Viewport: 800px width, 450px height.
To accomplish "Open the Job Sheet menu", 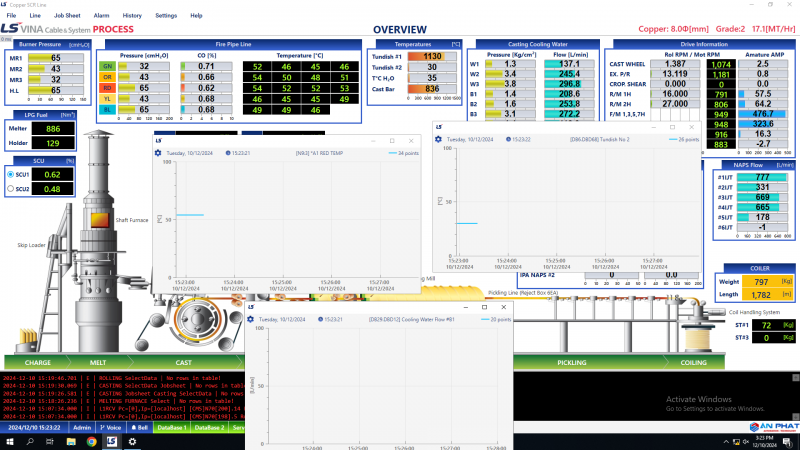I will coord(67,16).
